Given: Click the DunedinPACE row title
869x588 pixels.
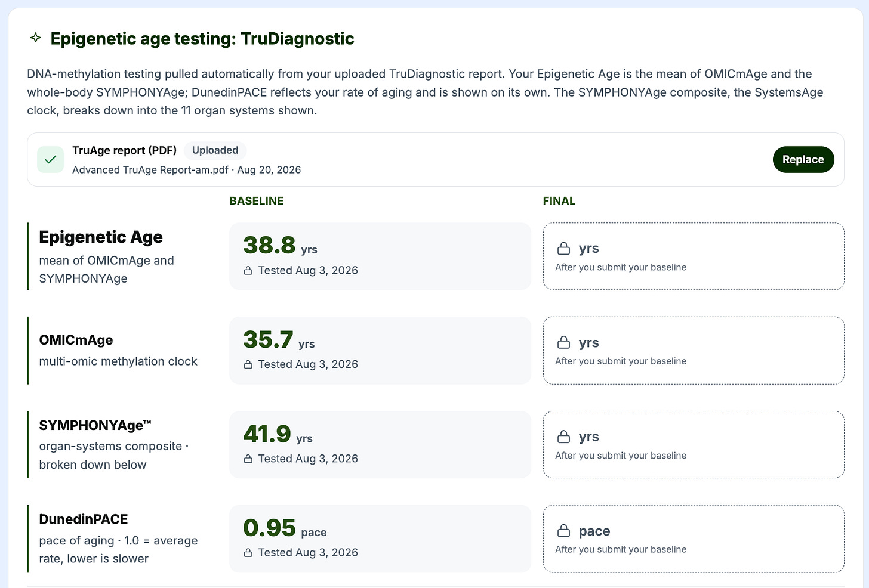Looking at the screenshot, I should [84, 519].
